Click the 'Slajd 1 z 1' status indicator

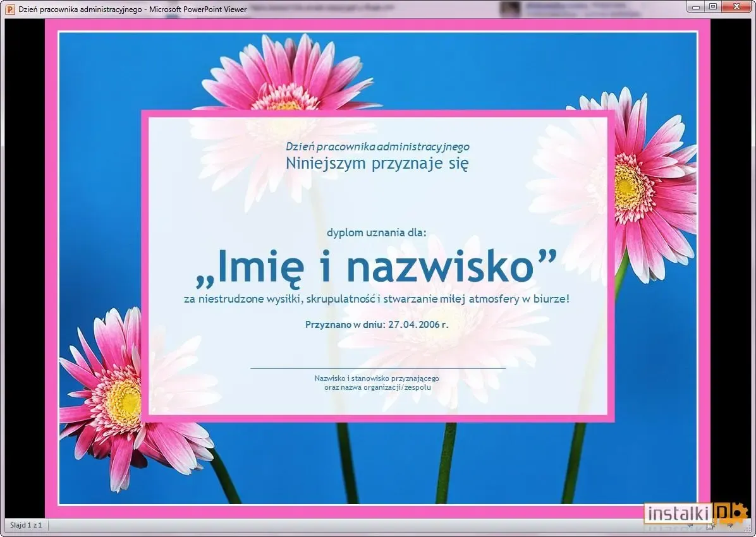(x=25, y=526)
